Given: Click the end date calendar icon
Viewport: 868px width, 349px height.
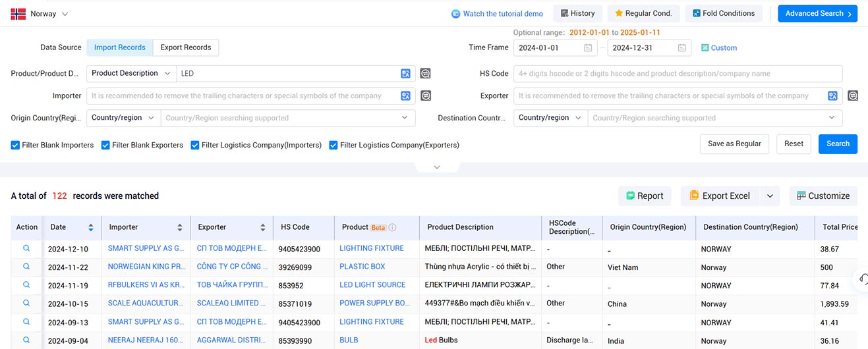Looking at the screenshot, I should pyautogui.click(x=682, y=48).
